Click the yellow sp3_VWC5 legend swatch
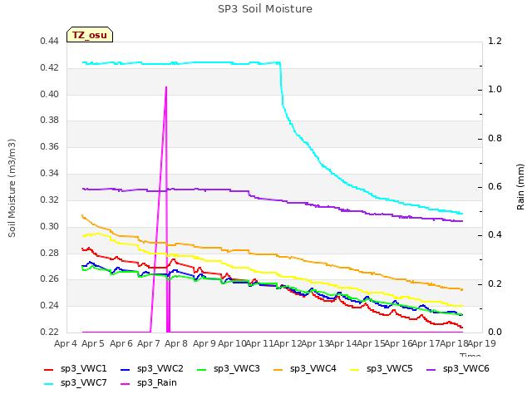This screenshot has width=532, height=399. click(x=355, y=369)
